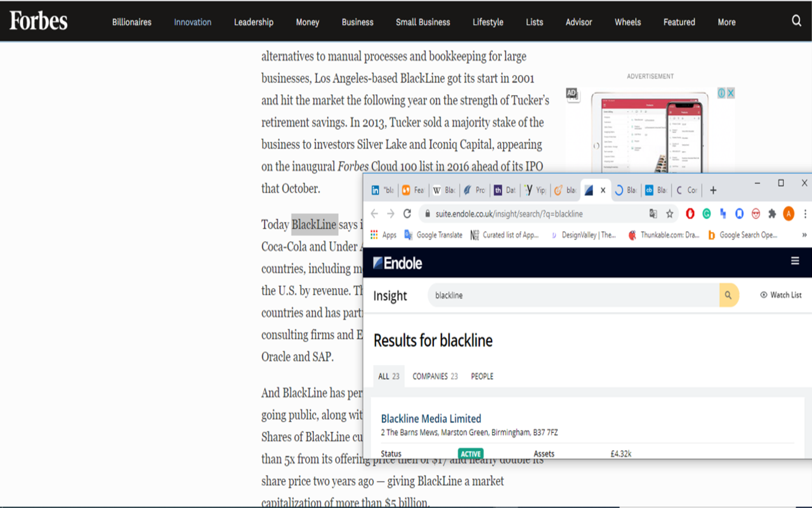This screenshot has width=812, height=508.
Task: Open the Chrome three-dot menu
Action: [805, 214]
